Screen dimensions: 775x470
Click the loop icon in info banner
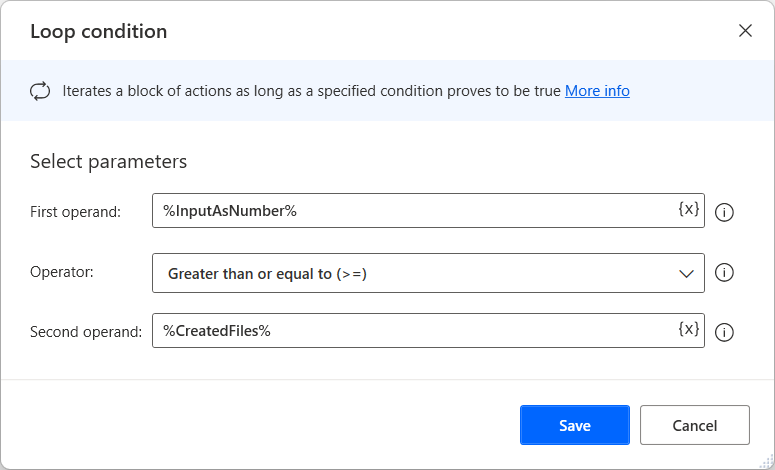pos(40,91)
